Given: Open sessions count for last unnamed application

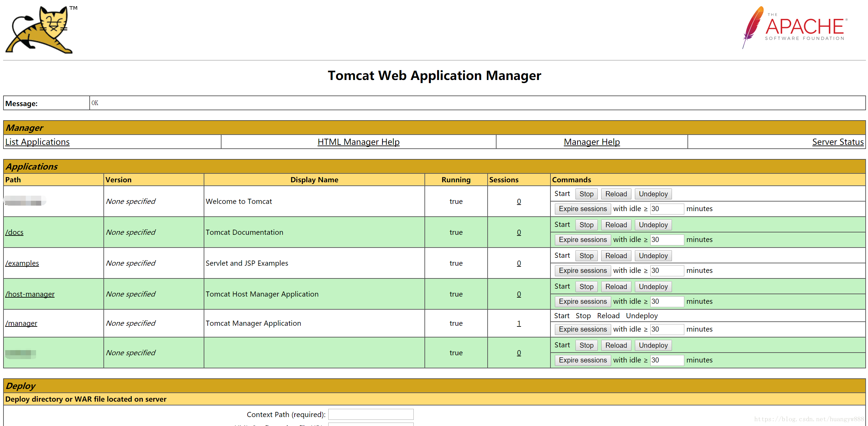Looking at the screenshot, I should coord(519,353).
